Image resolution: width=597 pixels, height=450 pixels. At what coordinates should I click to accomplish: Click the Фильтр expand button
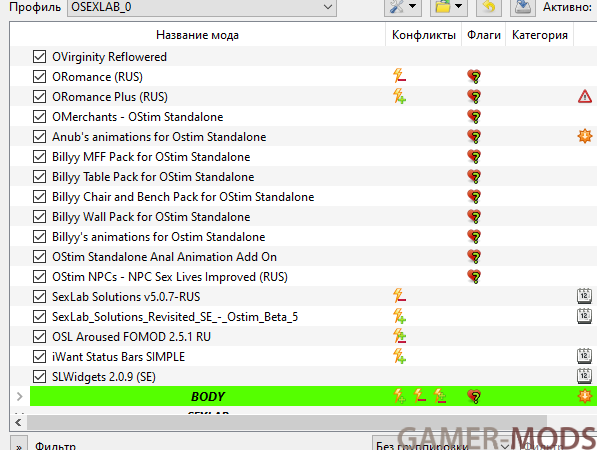point(18,444)
